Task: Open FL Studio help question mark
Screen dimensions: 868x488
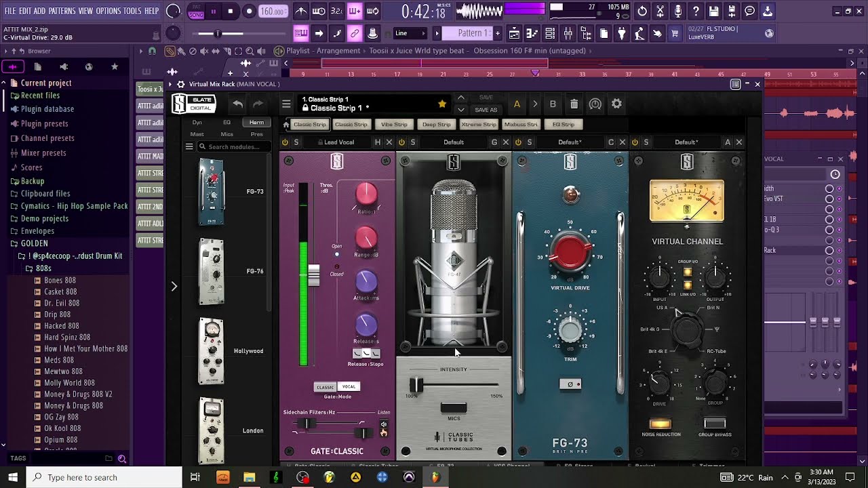Action: pyautogui.click(x=696, y=12)
